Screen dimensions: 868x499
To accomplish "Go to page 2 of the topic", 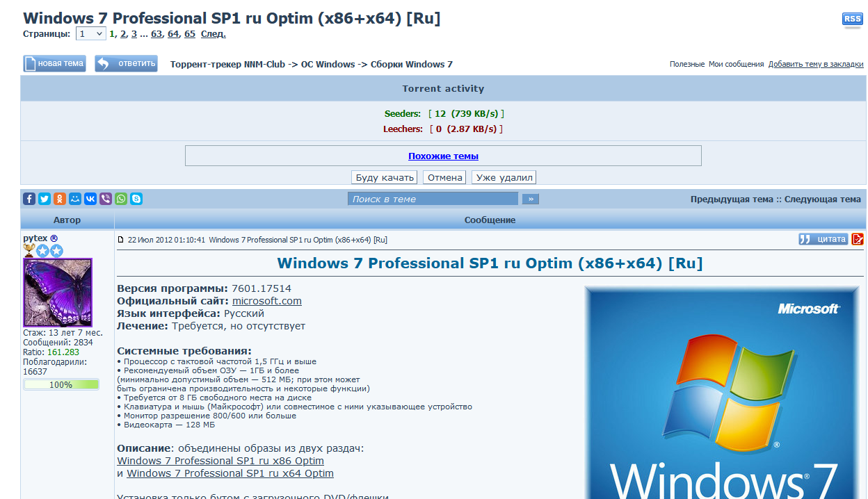I will pos(123,33).
